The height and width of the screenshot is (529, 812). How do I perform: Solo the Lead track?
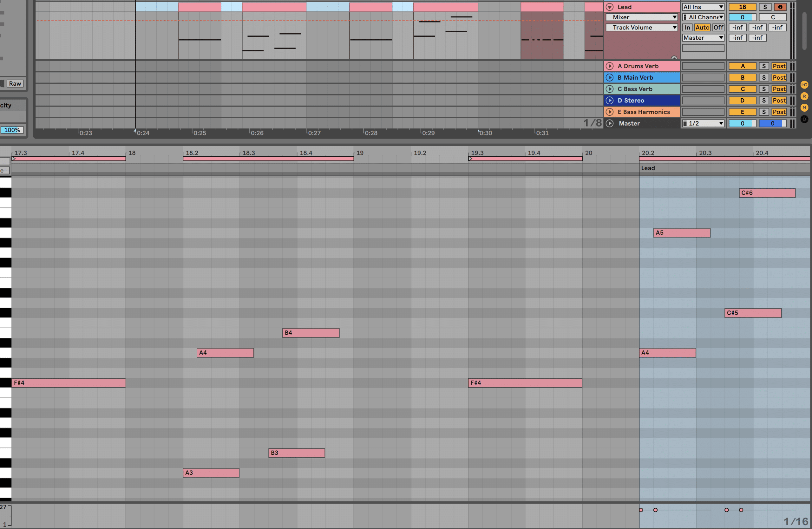pyautogui.click(x=765, y=7)
